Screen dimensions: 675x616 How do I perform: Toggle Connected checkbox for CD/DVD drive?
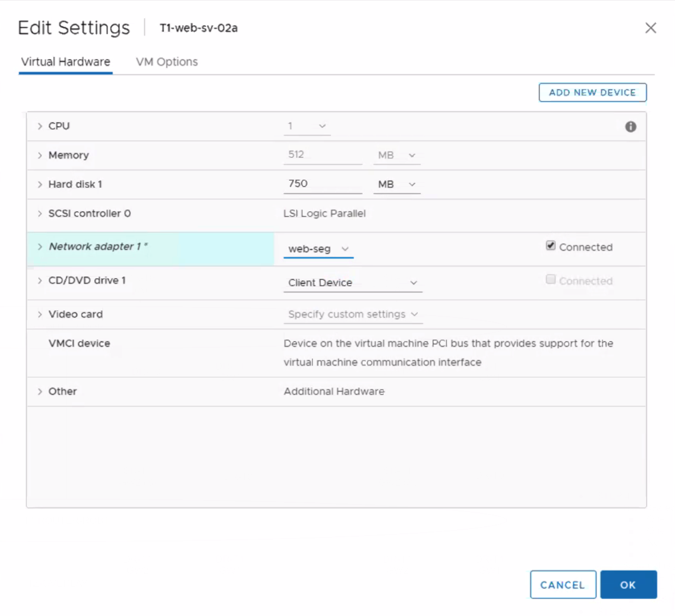click(x=551, y=280)
